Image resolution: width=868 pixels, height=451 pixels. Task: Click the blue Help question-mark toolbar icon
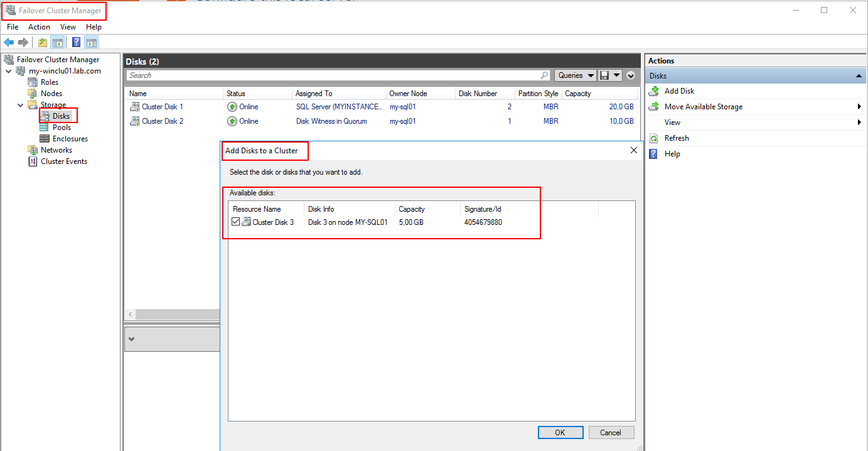click(x=76, y=43)
